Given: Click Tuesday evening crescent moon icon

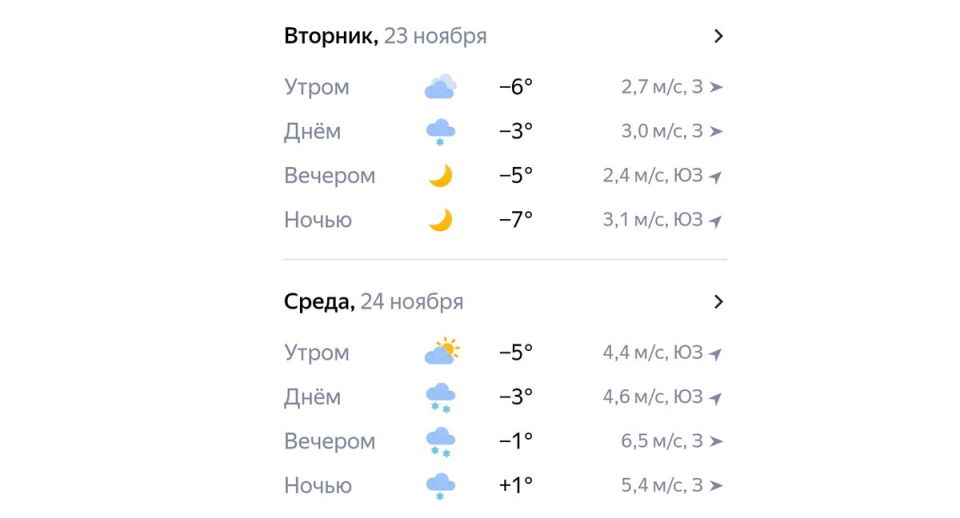Looking at the screenshot, I should pos(440,176).
